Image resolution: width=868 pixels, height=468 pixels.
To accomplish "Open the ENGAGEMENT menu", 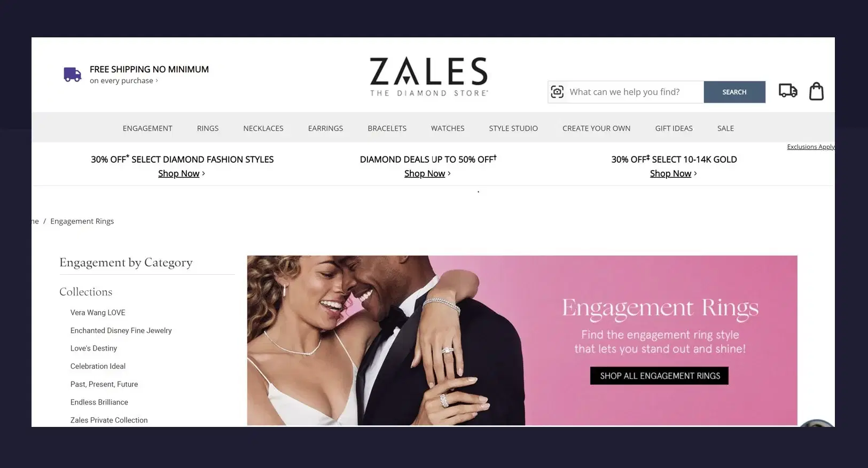I will coord(147,128).
